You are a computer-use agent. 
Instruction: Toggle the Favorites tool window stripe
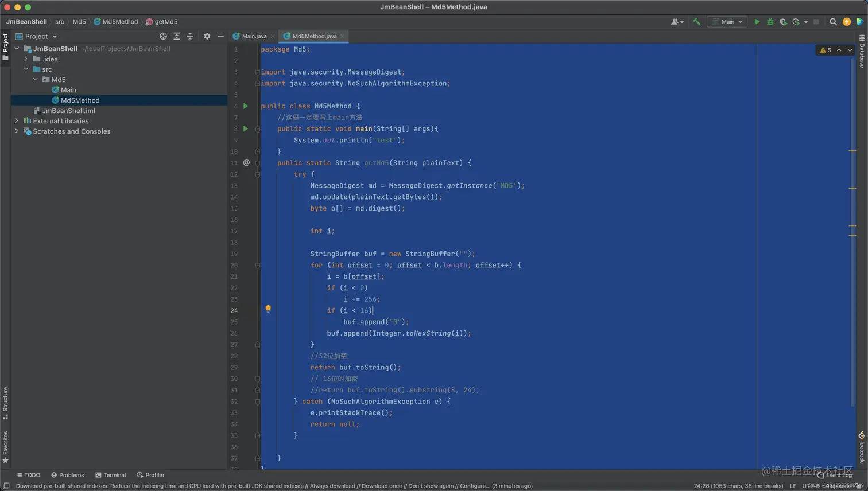(x=5, y=447)
